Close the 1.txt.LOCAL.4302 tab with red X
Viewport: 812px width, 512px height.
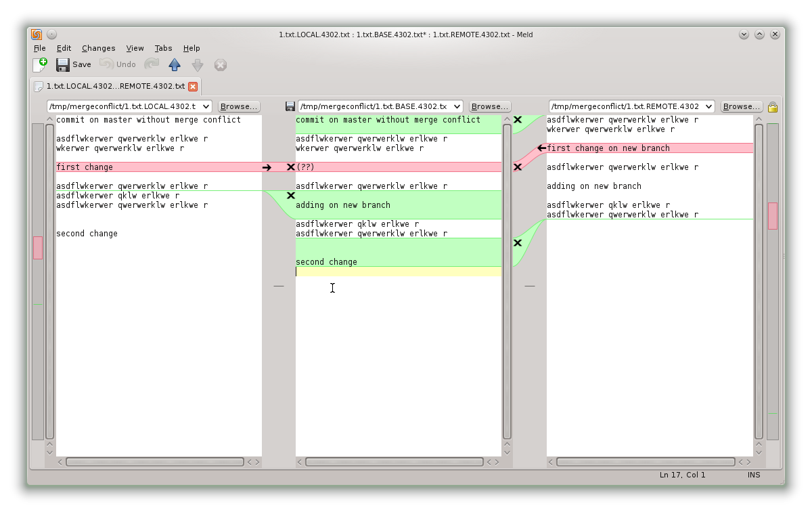(x=193, y=87)
